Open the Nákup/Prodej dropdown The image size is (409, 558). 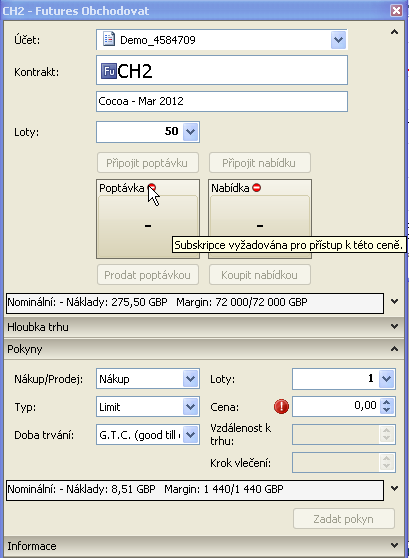point(191,379)
